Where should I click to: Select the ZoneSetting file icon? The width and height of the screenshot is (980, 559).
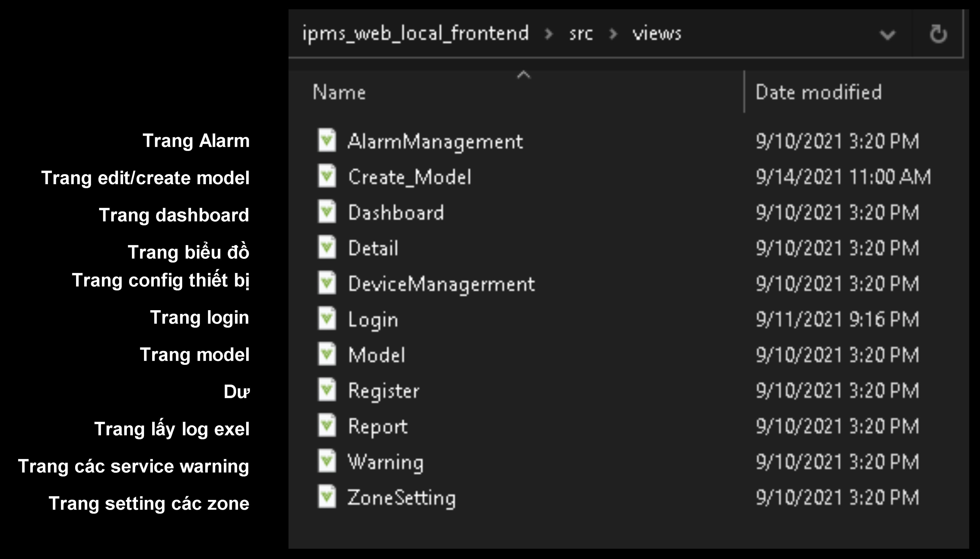point(327,497)
